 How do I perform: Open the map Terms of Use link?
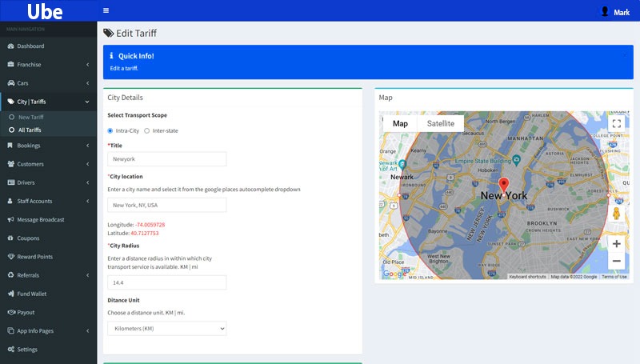(614, 277)
